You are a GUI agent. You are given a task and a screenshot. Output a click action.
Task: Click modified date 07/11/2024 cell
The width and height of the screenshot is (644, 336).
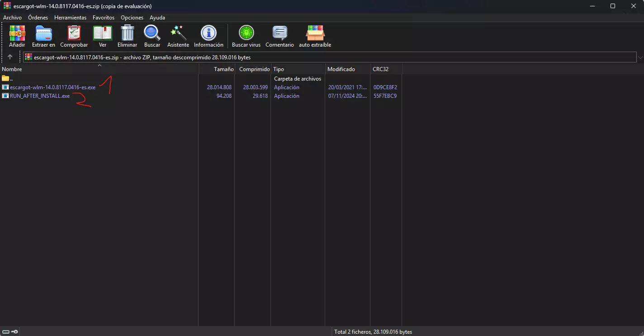tap(347, 96)
